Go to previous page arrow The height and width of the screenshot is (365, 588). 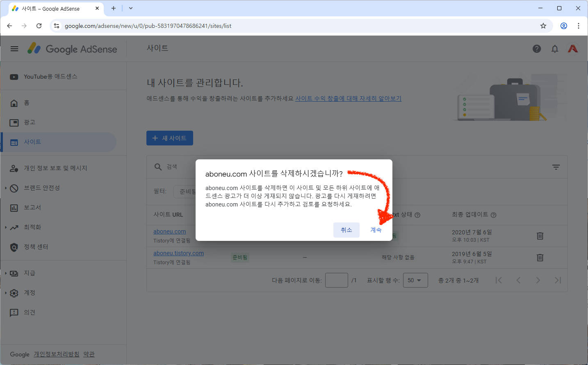click(x=518, y=280)
